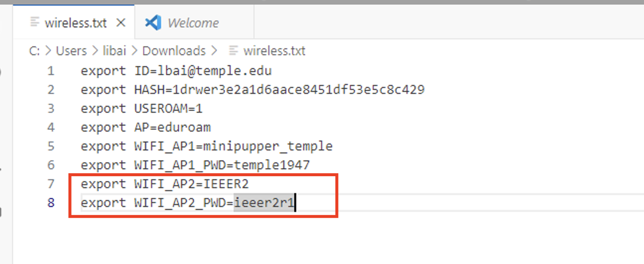Expand the Users breadcrumb folder

[71, 51]
